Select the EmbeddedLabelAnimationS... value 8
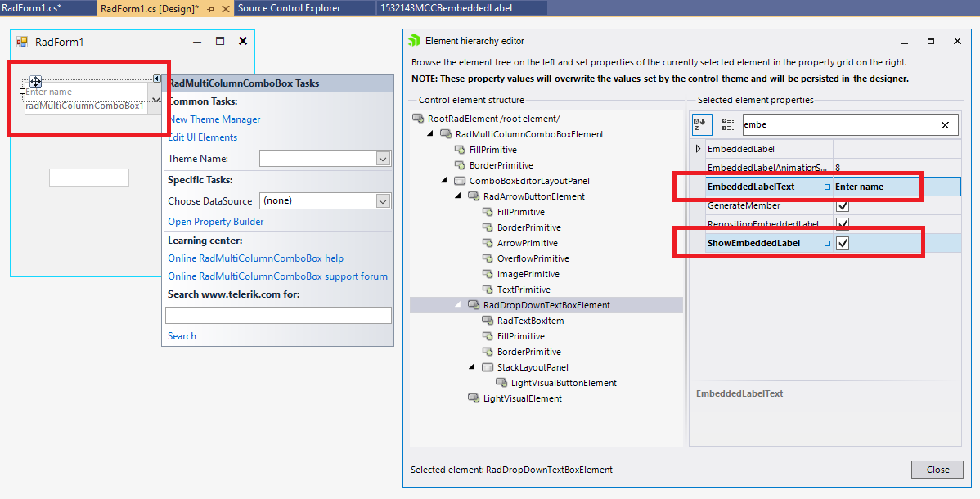Image resolution: width=980 pixels, height=499 pixels. click(838, 168)
